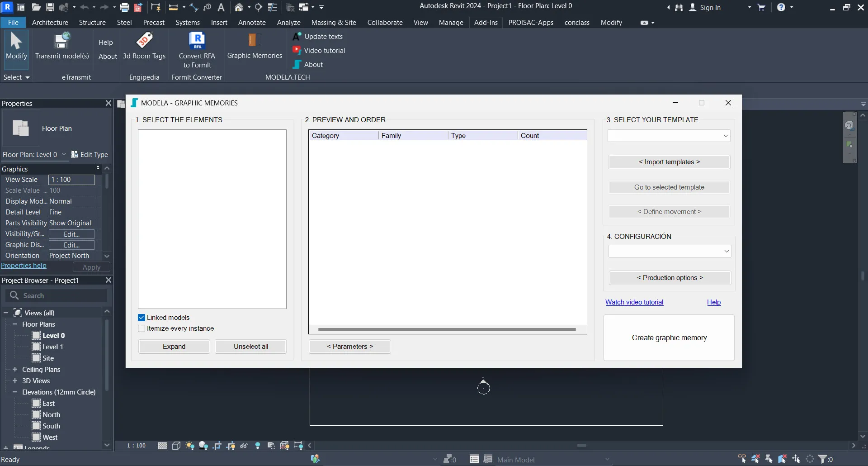This screenshot has height=466, width=868.
Task: Click the Update texts tool
Action: pyautogui.click(x=318, y=37)
